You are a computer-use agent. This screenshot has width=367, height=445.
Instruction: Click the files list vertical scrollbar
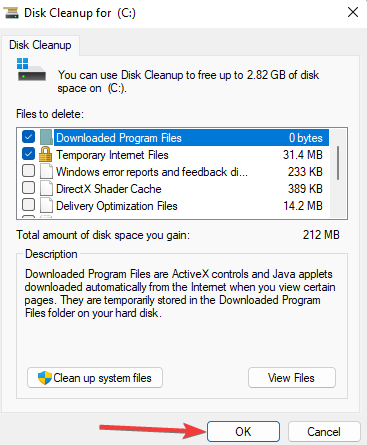338,173
